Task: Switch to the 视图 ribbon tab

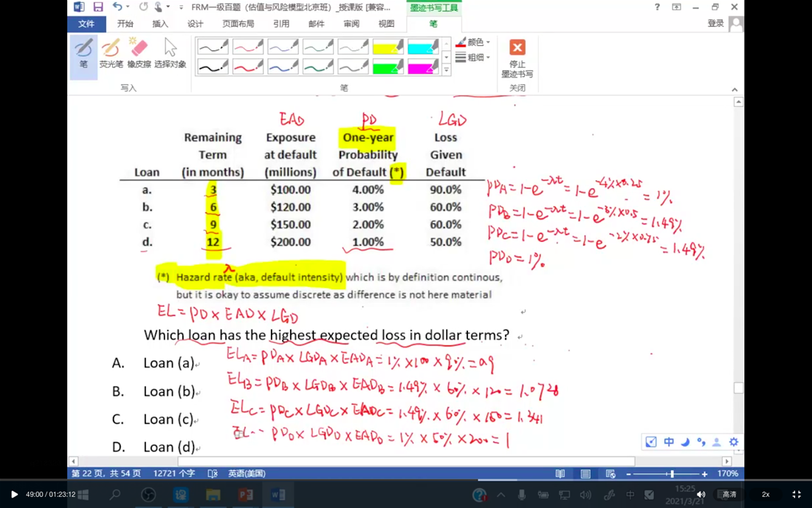Action: coord(386,24)
